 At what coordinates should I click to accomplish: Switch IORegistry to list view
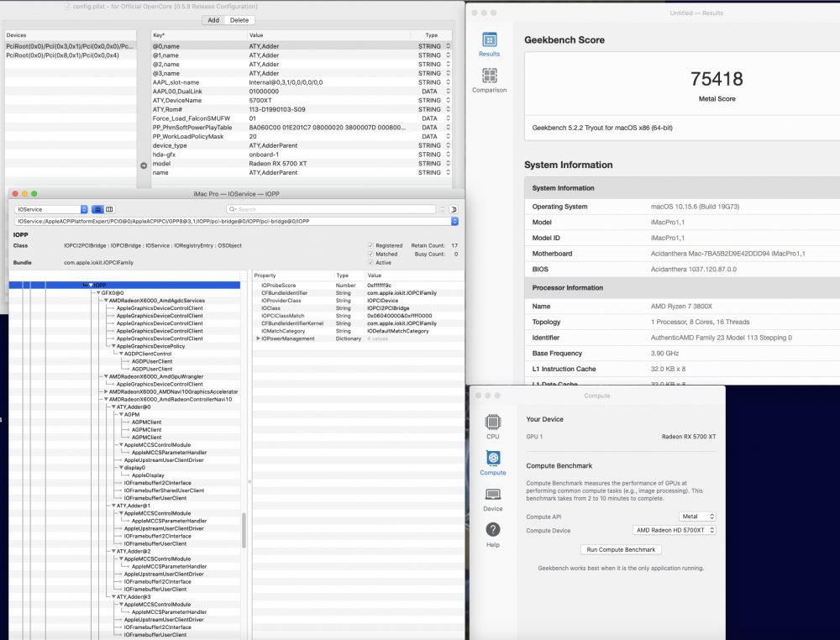click(x=97, y=209)
